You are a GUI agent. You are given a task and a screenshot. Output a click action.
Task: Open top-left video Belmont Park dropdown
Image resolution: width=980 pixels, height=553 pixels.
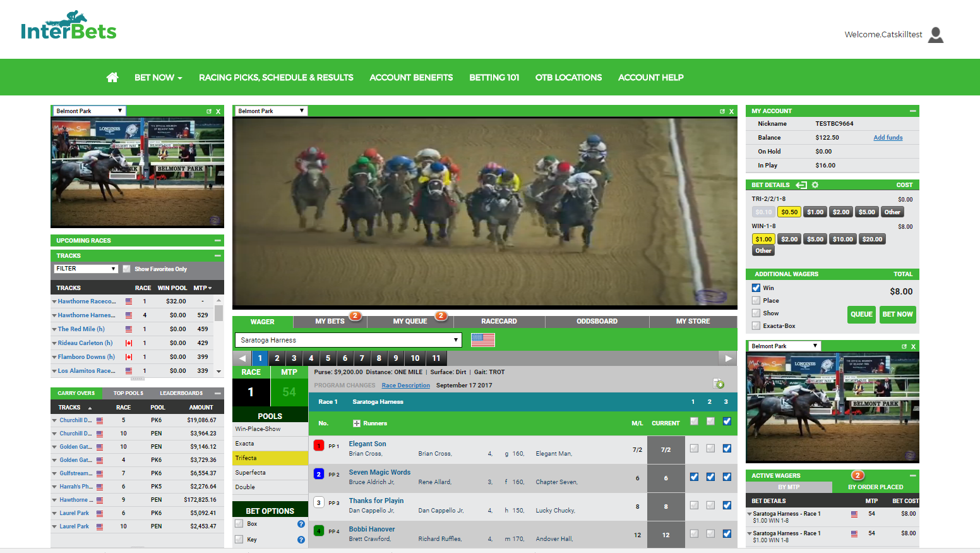pyautogui.click(x=89, y=111)
